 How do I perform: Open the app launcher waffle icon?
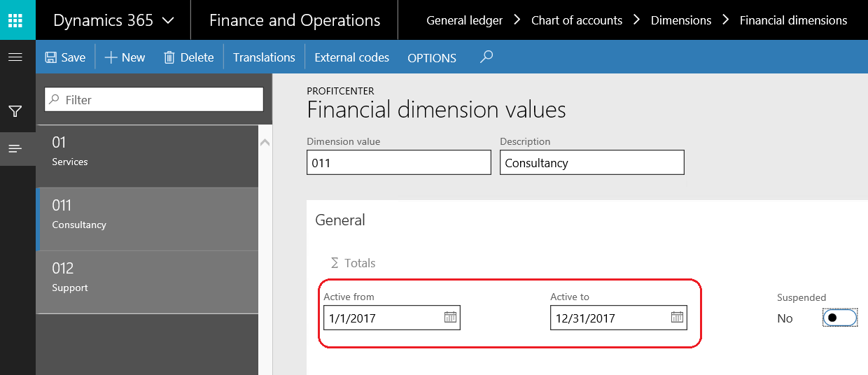[15, 20]
